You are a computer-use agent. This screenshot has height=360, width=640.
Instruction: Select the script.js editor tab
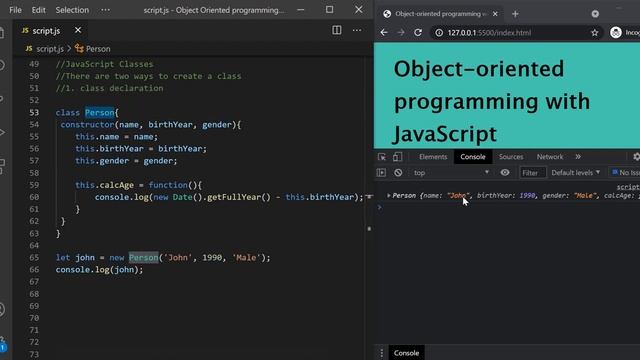coord(46,31)
